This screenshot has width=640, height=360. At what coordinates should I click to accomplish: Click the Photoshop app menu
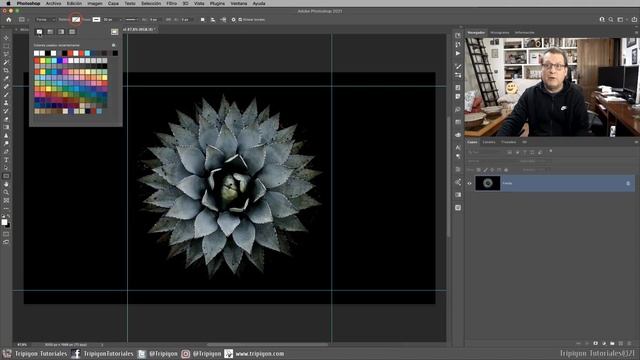tap(28, 3)
